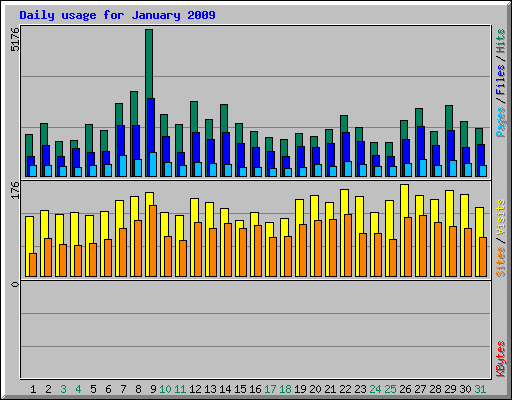Click the 'Daily usage for January 2009' title
Image resolution: width=512 pixels, height=400 pixels.
pos(117,15)
